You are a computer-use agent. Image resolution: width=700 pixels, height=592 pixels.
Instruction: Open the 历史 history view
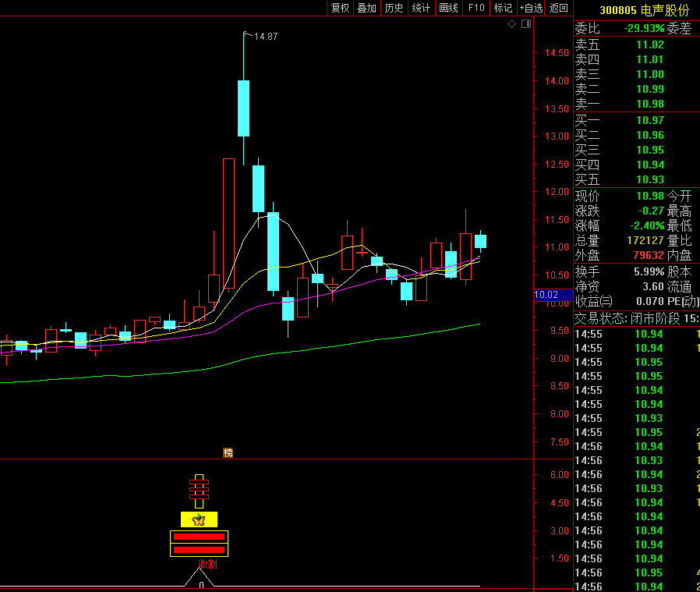(394, 8)
